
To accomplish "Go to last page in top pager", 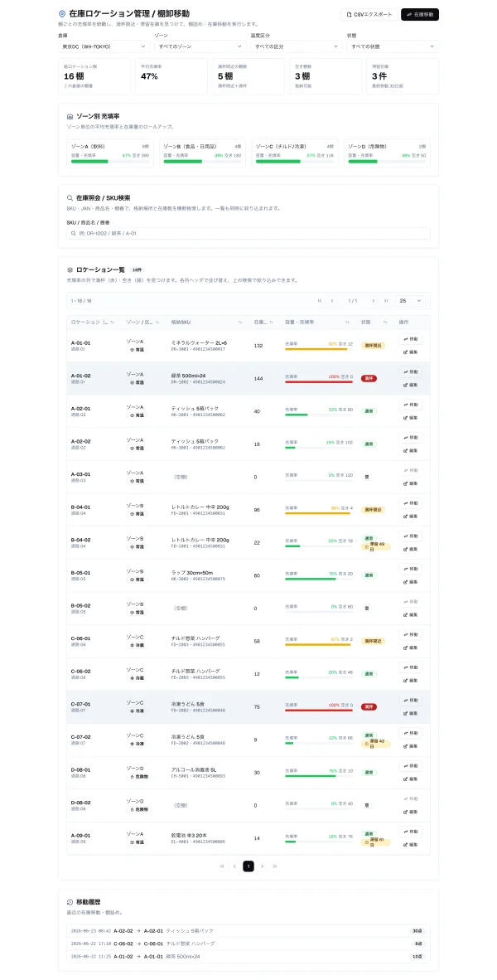I will (386, 301).
